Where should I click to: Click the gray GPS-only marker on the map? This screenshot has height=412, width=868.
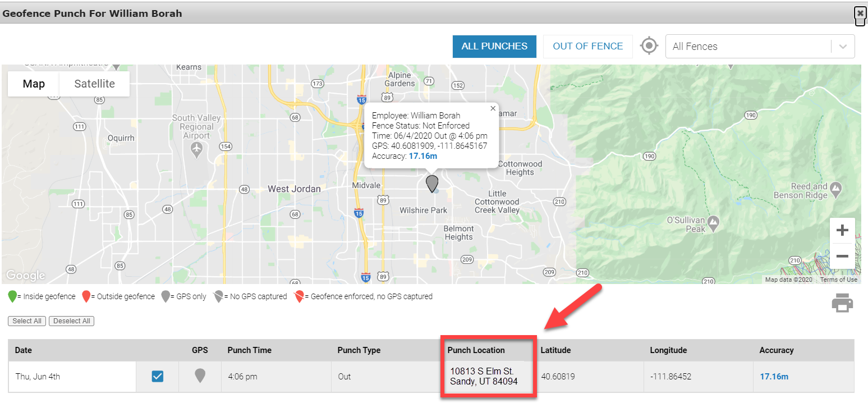pyautogui.click(x=432, y=184)
